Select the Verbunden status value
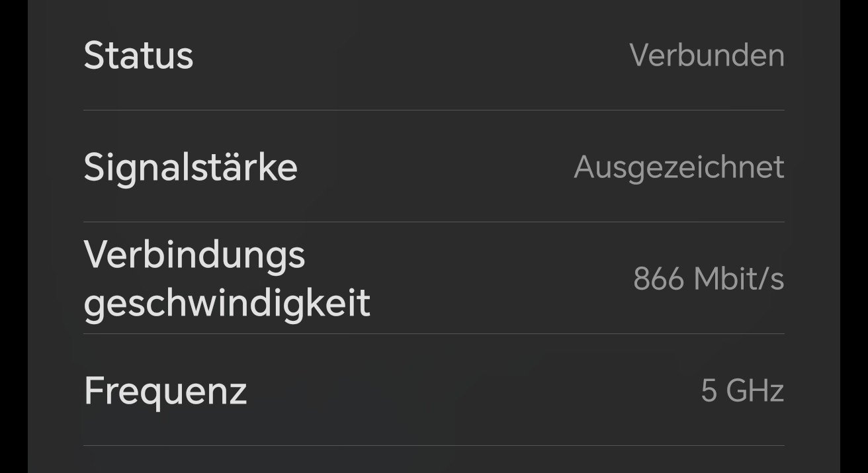This screenshot has width=868, height=473. coord(707,56)
